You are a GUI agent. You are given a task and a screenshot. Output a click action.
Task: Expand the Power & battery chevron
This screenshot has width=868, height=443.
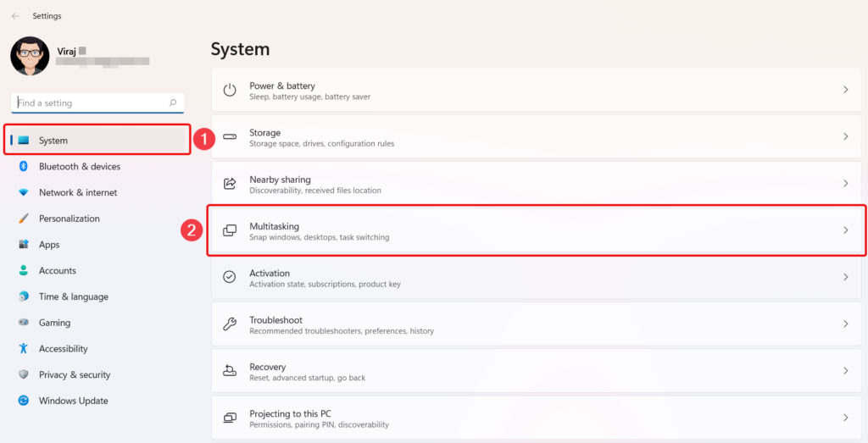pos(845,90)
